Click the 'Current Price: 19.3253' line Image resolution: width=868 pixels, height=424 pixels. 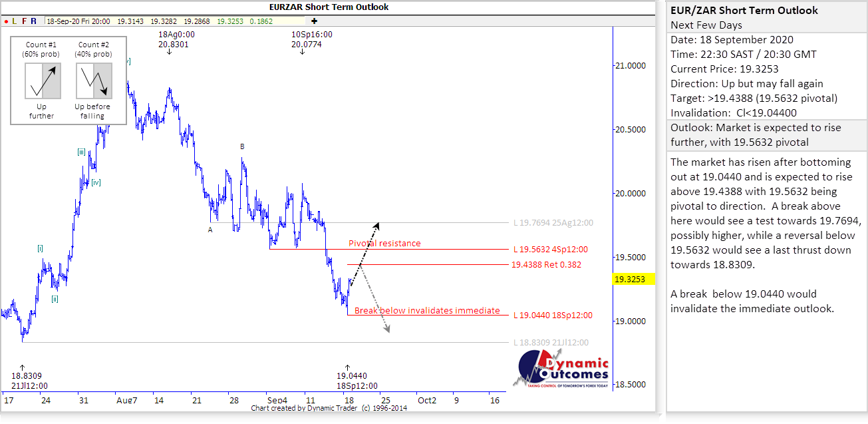(724, 69)
